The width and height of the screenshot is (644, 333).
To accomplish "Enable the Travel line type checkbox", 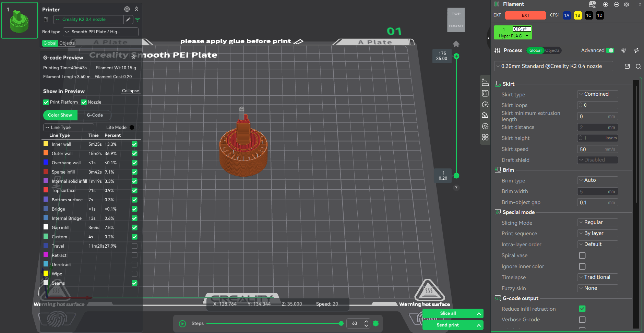I will [134, 246].
